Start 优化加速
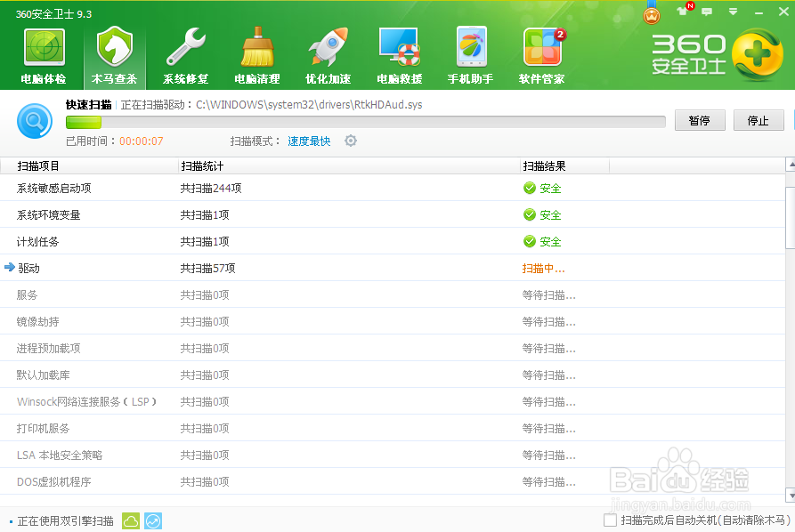795x532 pixels. [328, 53]
